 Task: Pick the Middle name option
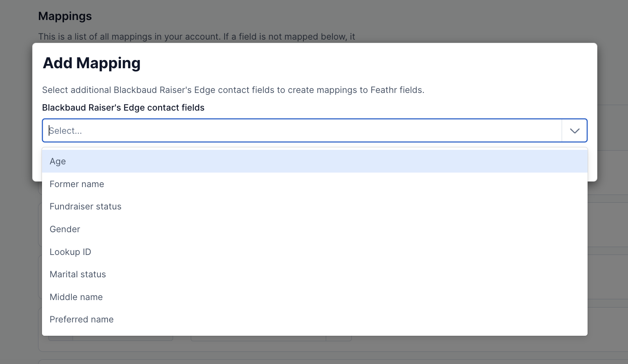tap(315, 297)
